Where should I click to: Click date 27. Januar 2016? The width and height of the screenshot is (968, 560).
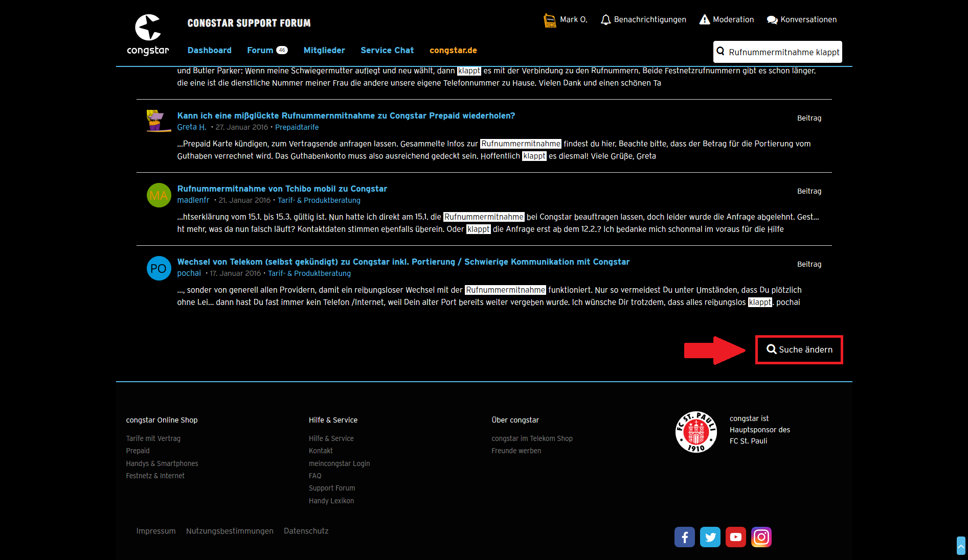point(242,127)
